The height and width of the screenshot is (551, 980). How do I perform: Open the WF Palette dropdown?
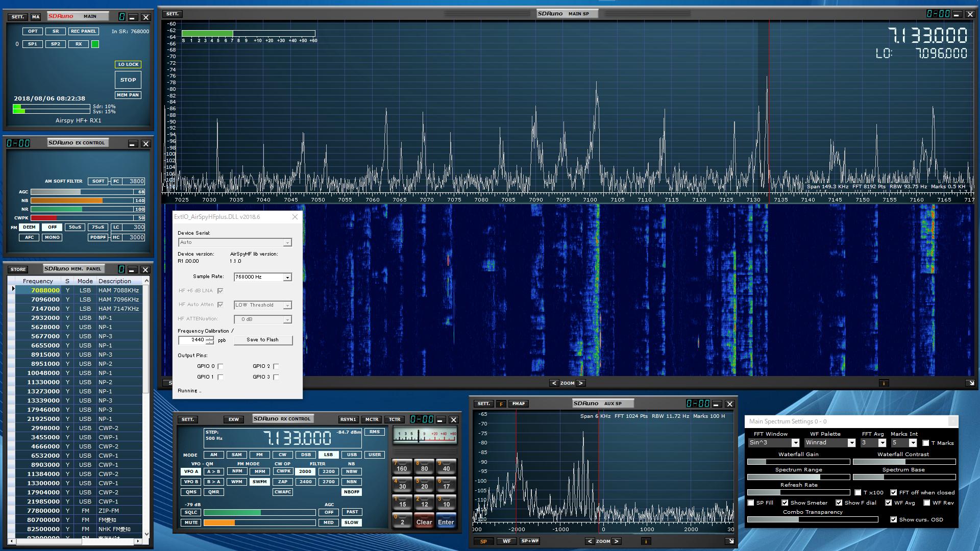851,443
